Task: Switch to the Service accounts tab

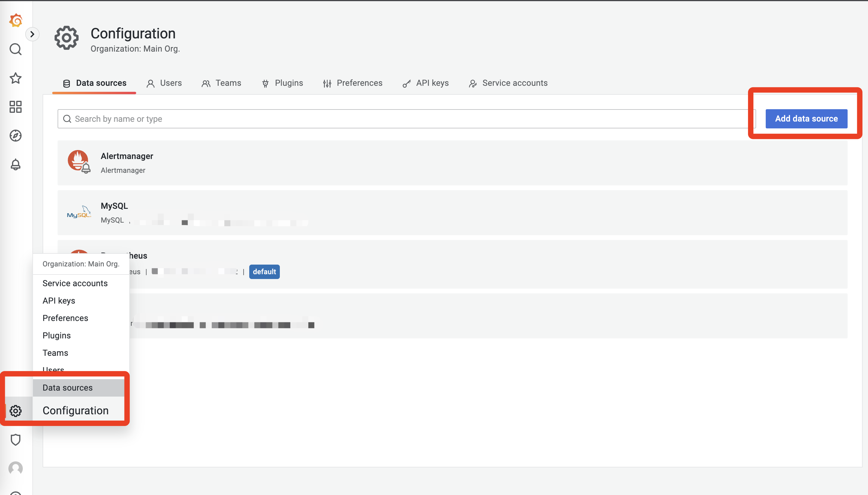Action: (508, 83)
